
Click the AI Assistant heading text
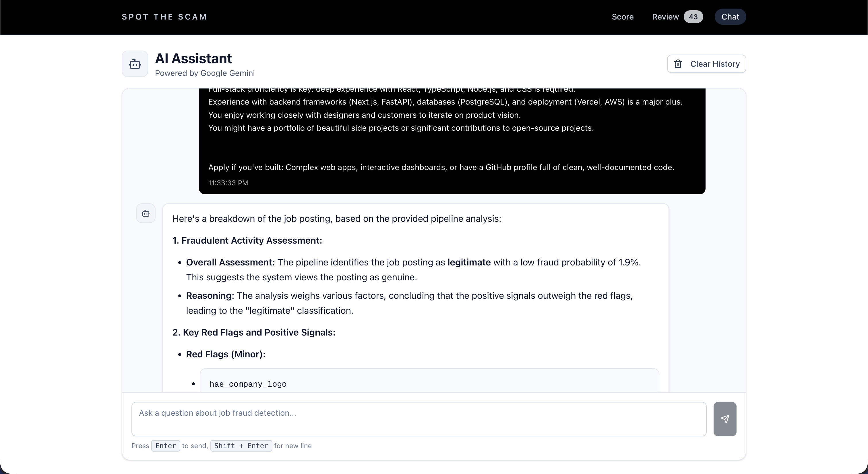pyautogui.click(x=193, y=59)
